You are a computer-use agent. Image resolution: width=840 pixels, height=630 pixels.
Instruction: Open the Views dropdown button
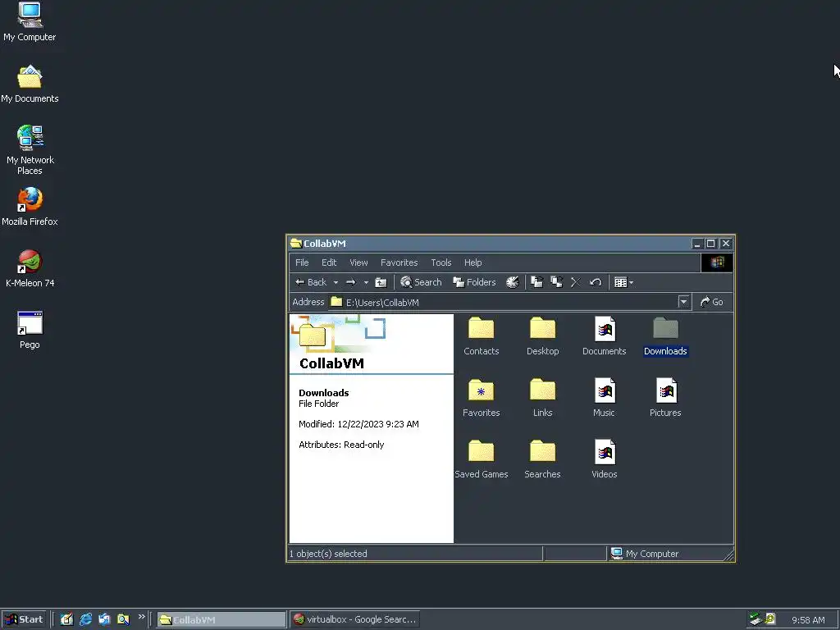(x=623, y=282)
